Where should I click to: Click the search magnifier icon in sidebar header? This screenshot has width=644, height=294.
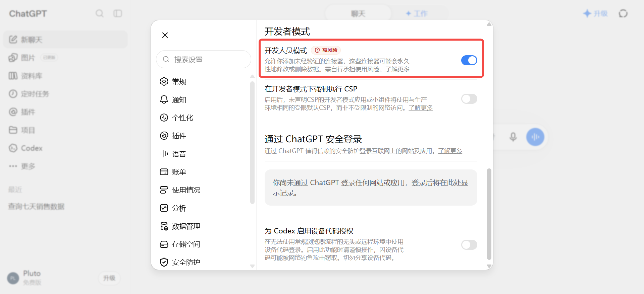pos(99,13)
